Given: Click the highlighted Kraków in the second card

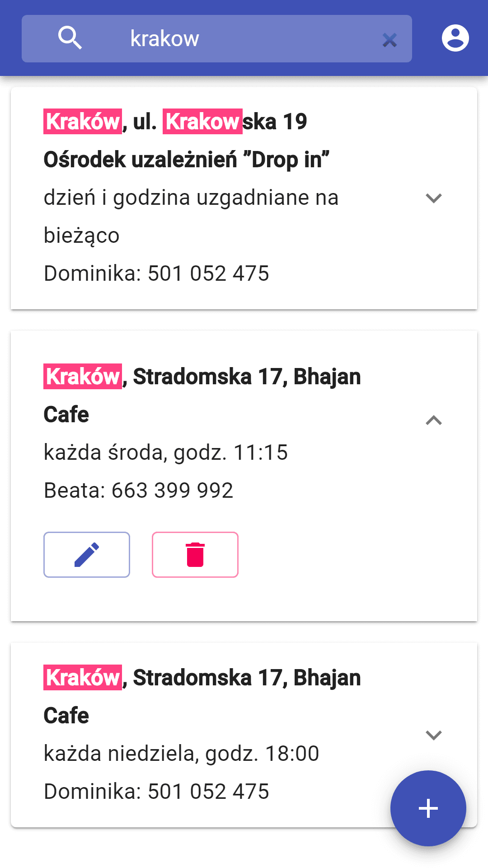Looking at the screenshot, I should (83, 377).
